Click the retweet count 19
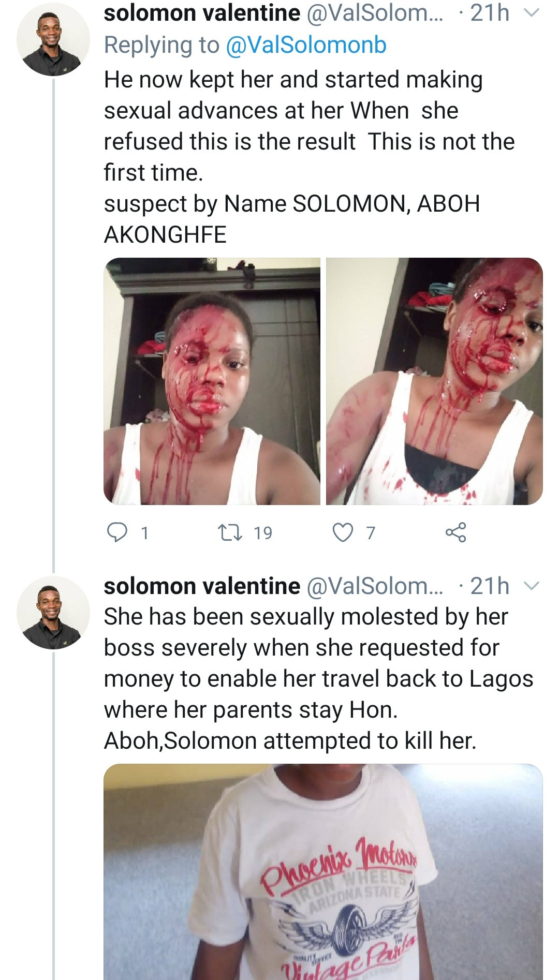Image resolution: width=559 pixels, height=980 pixels. tap(263, 532)
